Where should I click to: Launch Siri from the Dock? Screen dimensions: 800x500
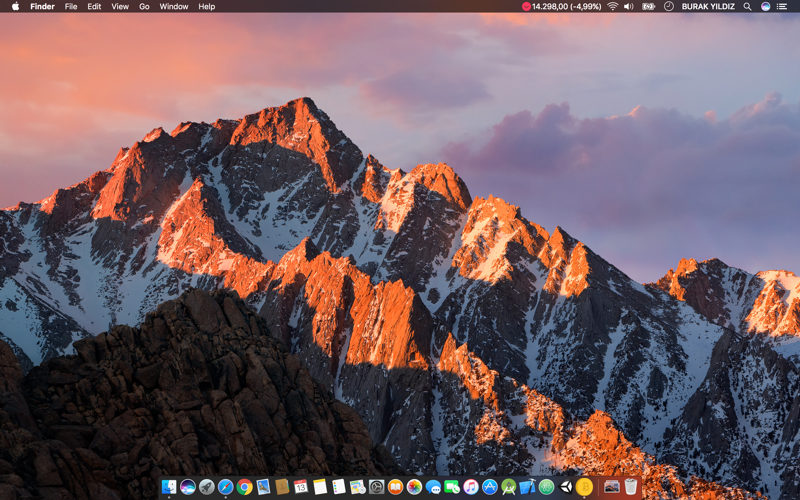point(188,487)
